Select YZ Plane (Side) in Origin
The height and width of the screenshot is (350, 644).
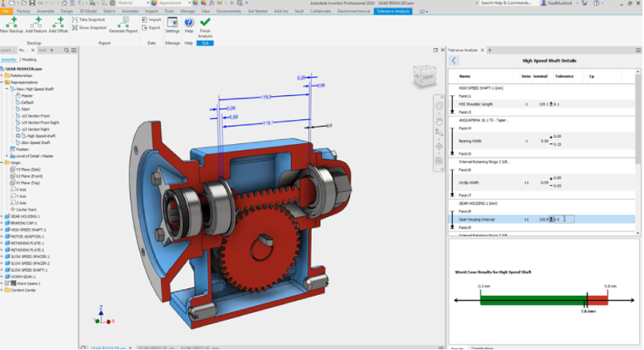point(28,170)
